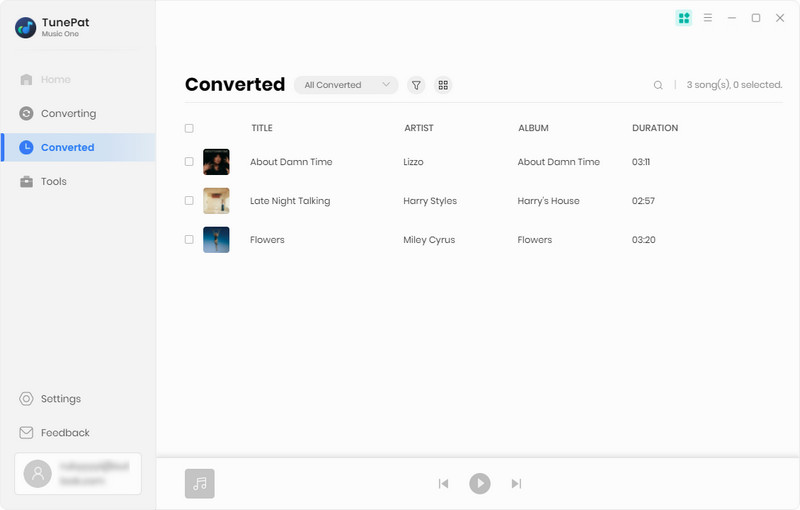Image resolution: width=800 pixels, height=510 pixels.
Task: Sort by the TITLE column header
Action: tap(262, 128)
